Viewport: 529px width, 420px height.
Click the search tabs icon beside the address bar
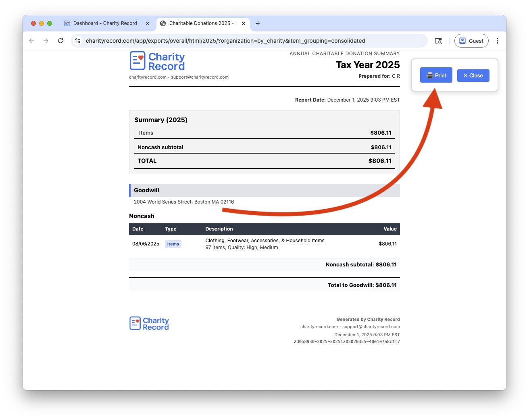click(x=438, y=41)
